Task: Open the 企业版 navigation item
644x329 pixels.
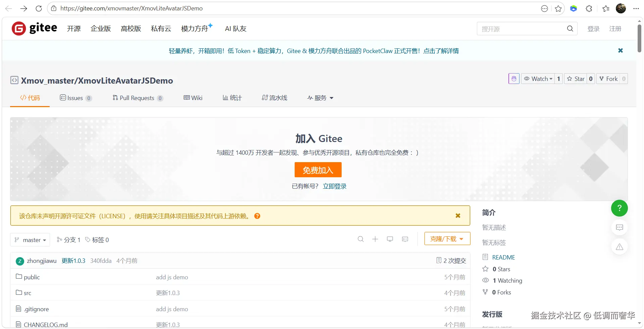Action: tap(101, 29)
